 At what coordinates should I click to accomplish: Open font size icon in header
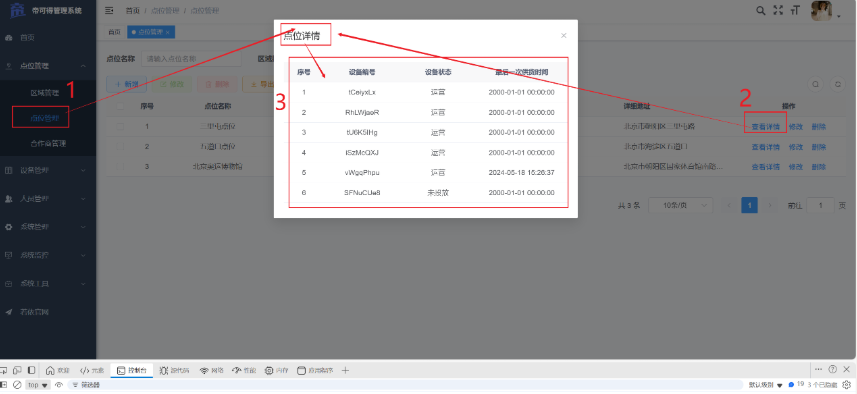pyautogui.click(x=795, y=10)
